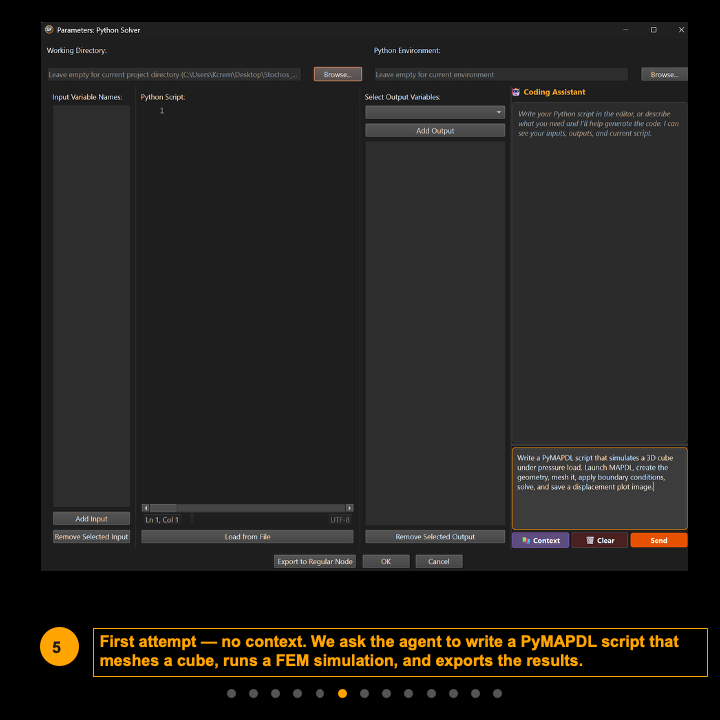Click the Parameters: Python Solver window icon

[x=49, y=30]
